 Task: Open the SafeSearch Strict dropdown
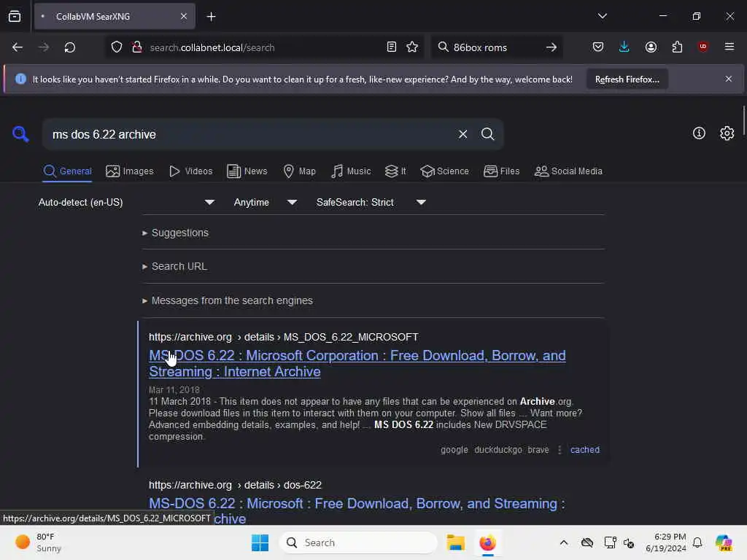tap(371, 203)
